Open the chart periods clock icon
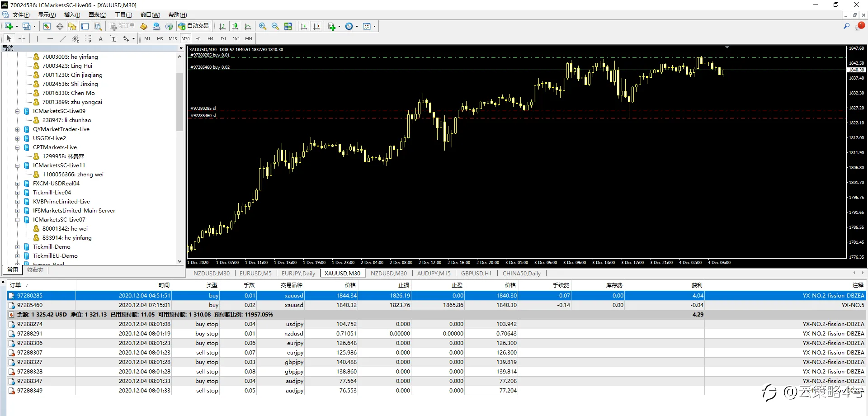The image size is (868, 416). [349, 26]
